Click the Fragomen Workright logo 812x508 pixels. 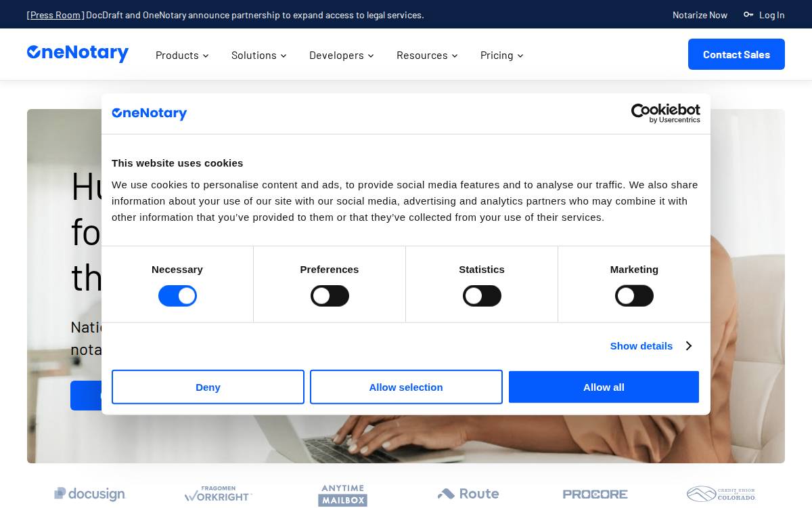coord(219,494)
